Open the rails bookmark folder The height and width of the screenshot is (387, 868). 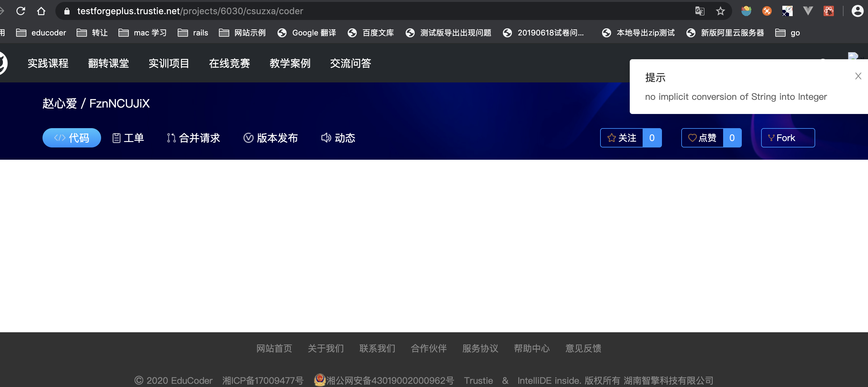tap(193, 33)
